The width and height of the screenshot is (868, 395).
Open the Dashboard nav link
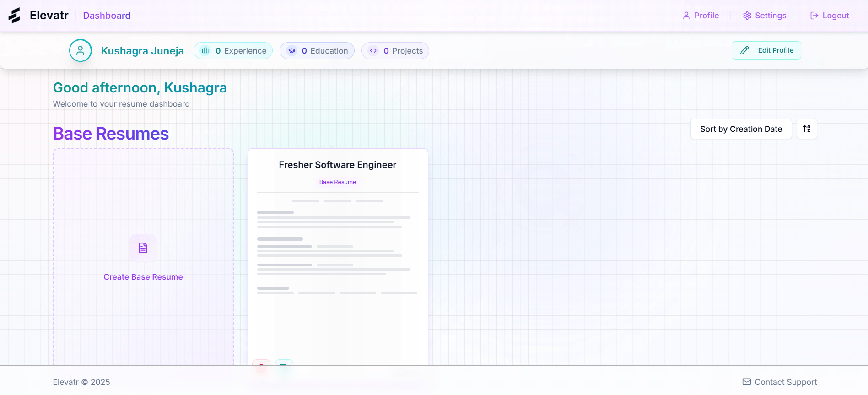coord(107,16)
